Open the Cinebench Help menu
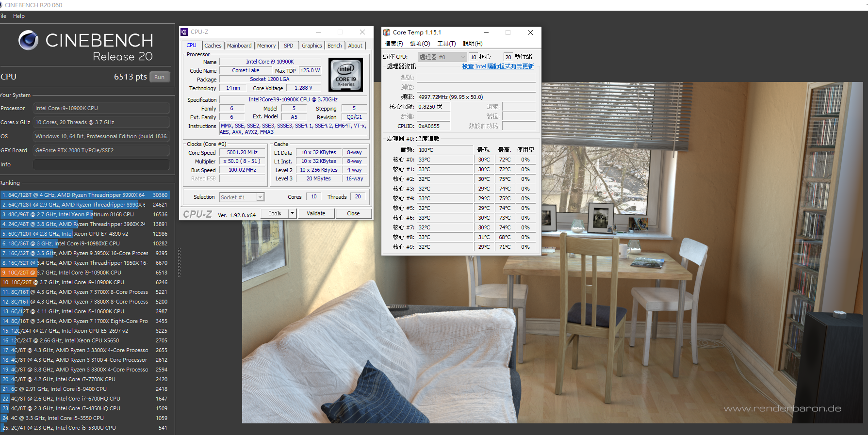868x435 pixels. 19,16
